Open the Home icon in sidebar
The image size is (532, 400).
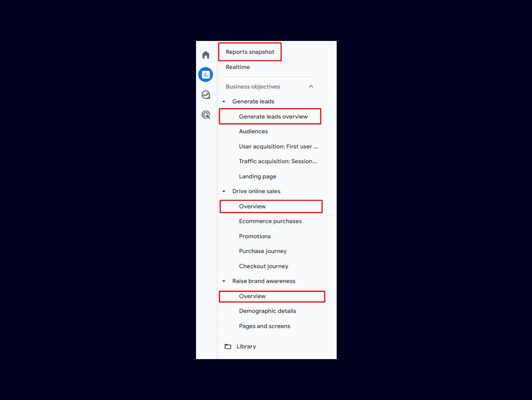pyautogui.click(x=206, y=55)
